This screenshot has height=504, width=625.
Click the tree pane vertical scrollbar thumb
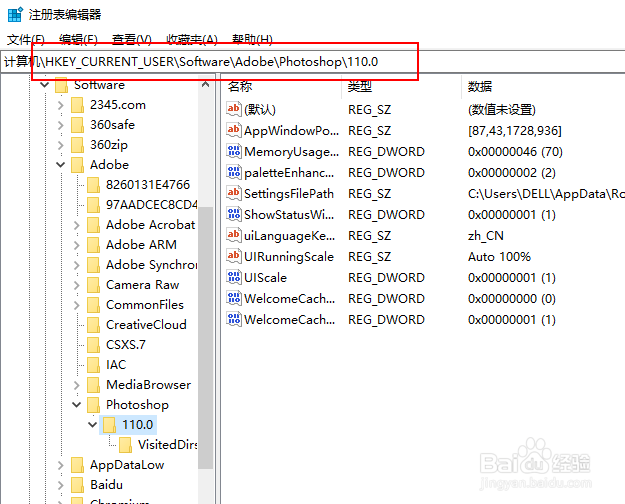(205, 338)
